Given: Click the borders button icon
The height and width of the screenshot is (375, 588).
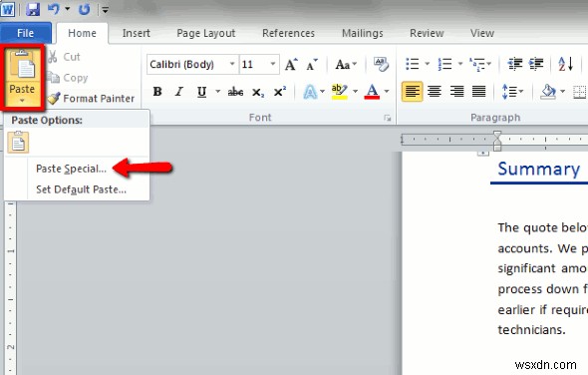Looking at the screenshot, I should [580, 91].
